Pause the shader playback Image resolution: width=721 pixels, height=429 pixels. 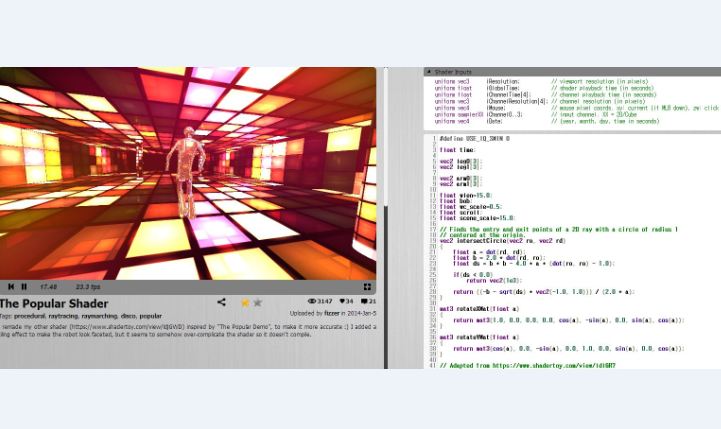pyautogui.click(x=24, y=286)
